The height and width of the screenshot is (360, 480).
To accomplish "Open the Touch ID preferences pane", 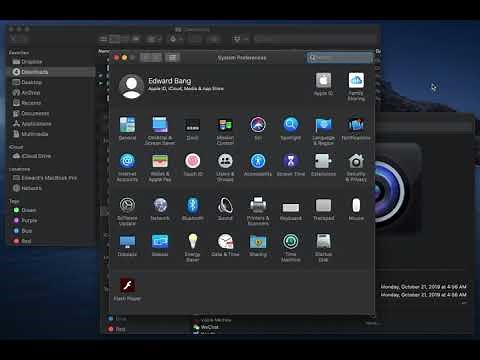I will coord(193,165).
